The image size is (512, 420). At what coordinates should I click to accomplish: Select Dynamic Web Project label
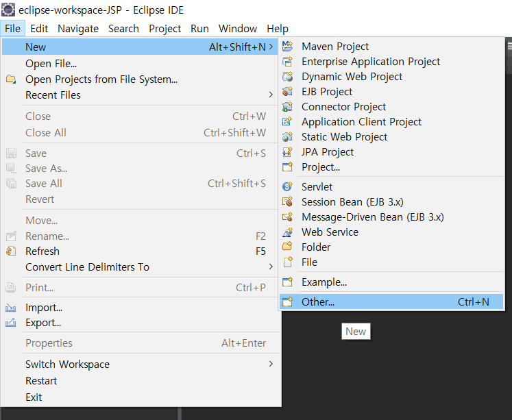[x=352, y=77]
